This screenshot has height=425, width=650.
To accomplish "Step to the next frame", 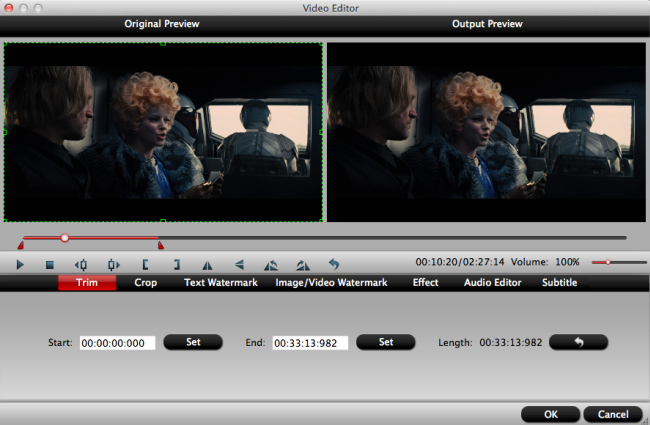I will (x=113, y=265).
